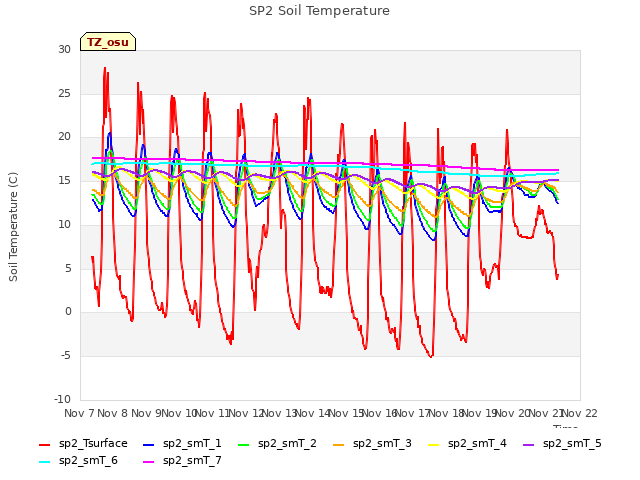Toggle the sp2_smT_2 legend entry

point(277,443)
